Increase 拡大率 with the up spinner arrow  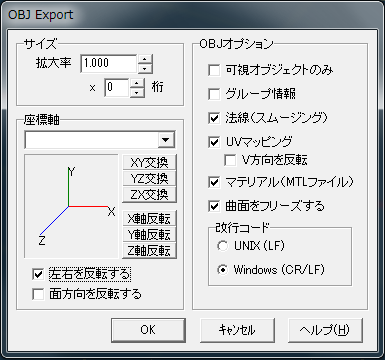145,59
